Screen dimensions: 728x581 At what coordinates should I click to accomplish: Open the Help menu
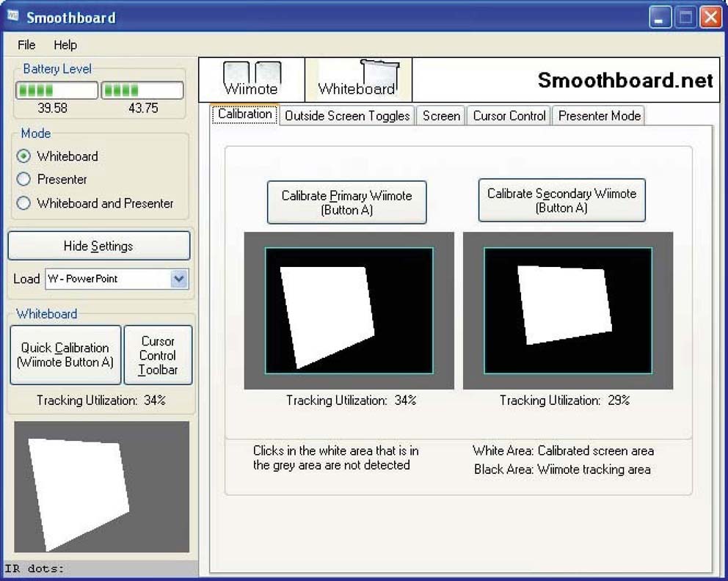(x=65, y=45)
